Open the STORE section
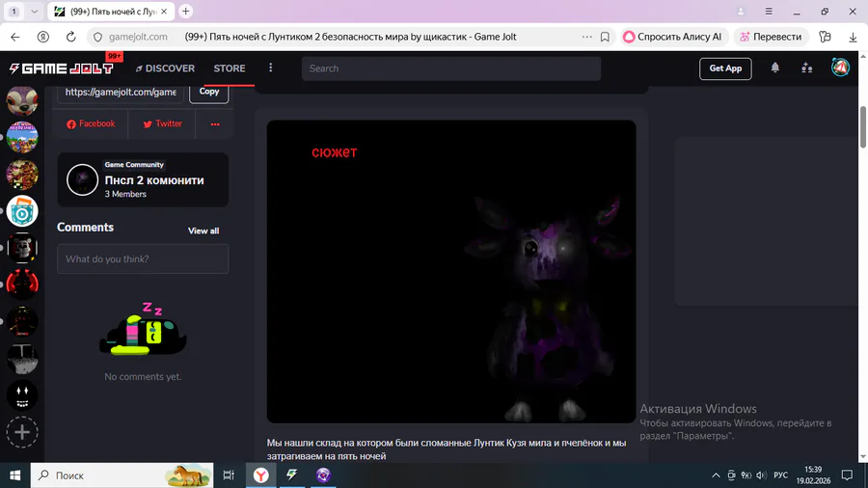Image resolution: width=868 pixels, height=488 pixels. [x=230, y=68]
